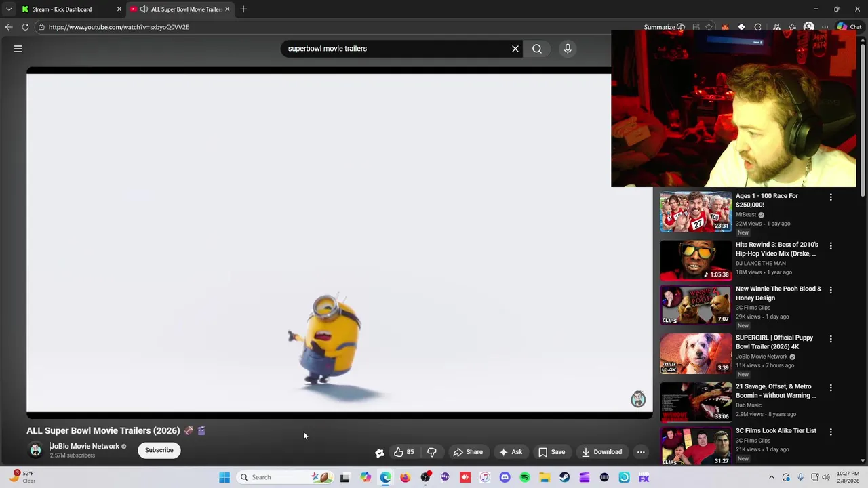Open Discord from the taskbar
The height and width of the screenshot is (488, 868).
pyautogui.click(x=505, y=477)
